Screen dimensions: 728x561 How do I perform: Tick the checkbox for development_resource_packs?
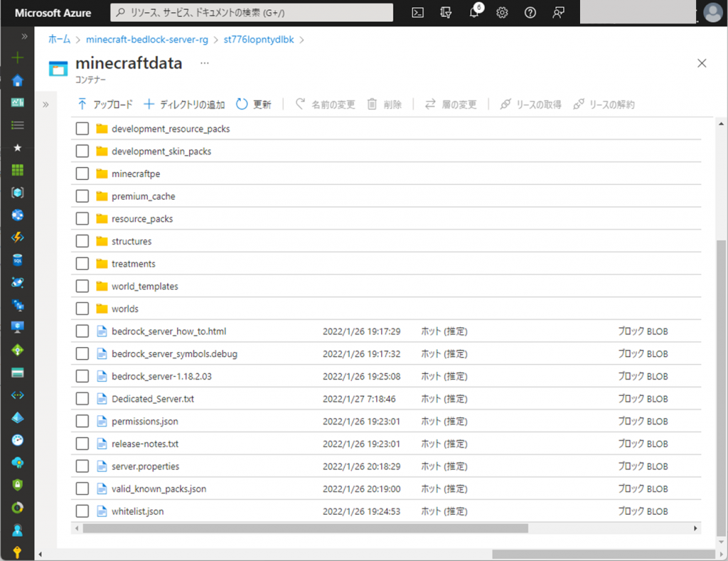pos(82,129)
